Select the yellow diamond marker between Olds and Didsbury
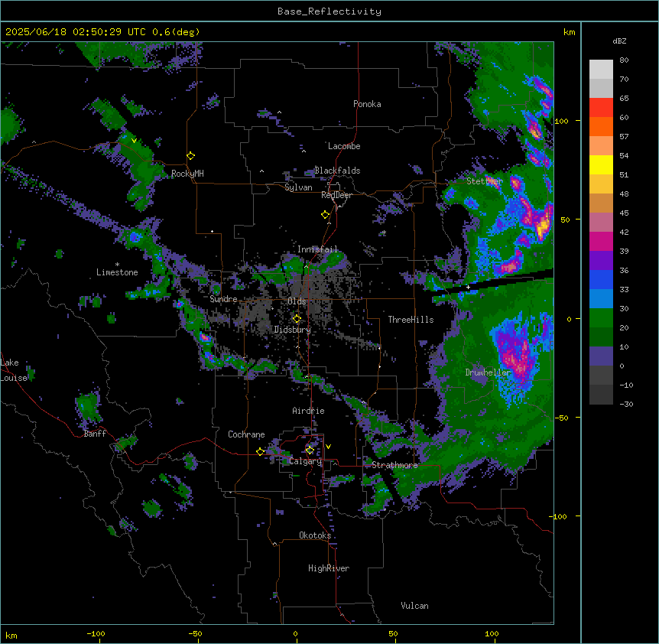The width and height of the screenshot is (659, 644). point(297,319)
